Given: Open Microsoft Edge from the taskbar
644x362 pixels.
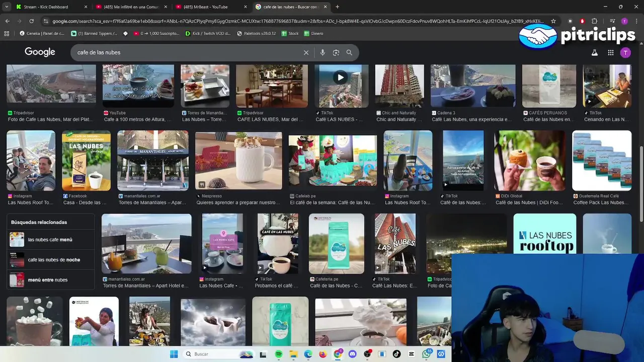Looking at the screenshot, I should click(308, 354).
